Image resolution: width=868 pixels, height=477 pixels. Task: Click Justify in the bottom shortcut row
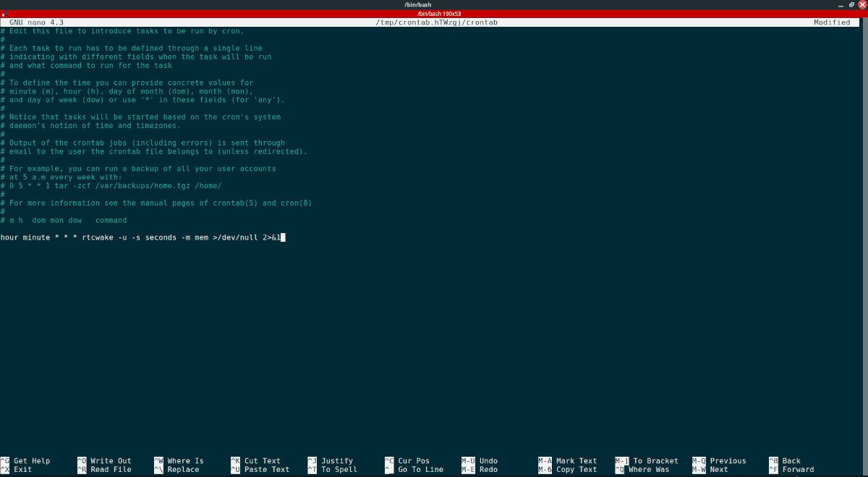click(x=336, y=460)
